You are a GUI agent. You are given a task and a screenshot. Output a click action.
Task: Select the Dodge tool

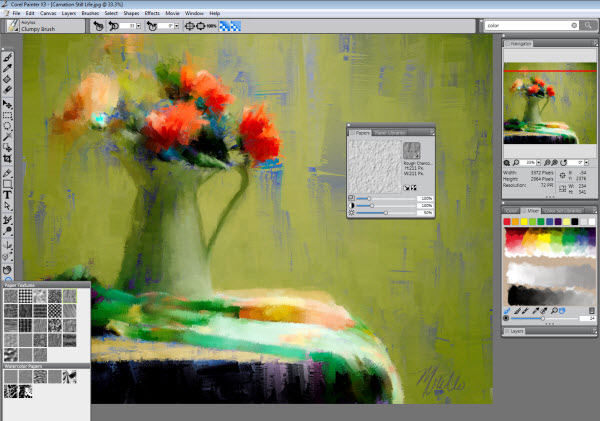coord(8,231)
